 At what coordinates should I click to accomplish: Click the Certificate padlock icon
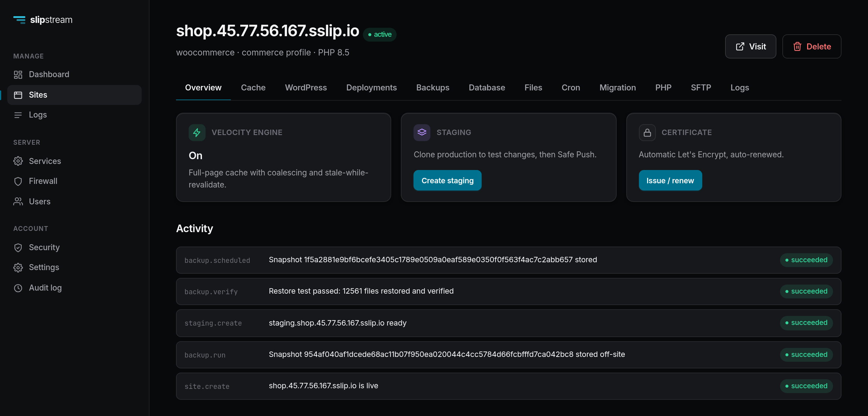pos(647,132)
